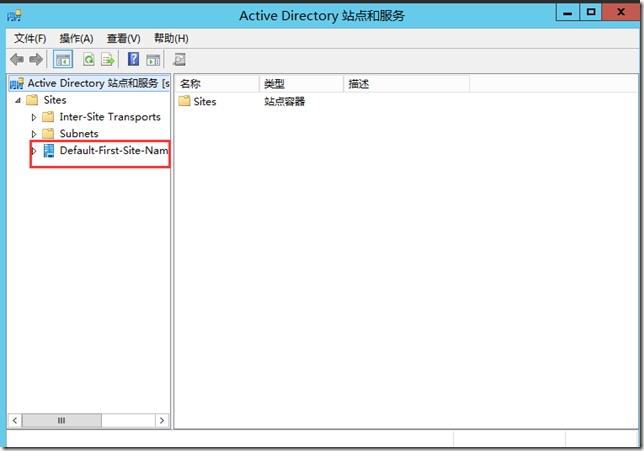This screenshot has width=644, height=451.
Task: Click the Inter-Site Transports folder icon
Action: point(48,117)
